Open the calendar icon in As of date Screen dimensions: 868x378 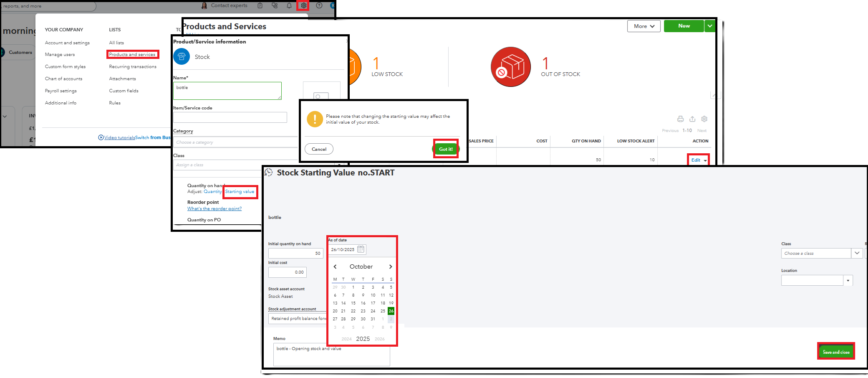[x=361, y=249]
